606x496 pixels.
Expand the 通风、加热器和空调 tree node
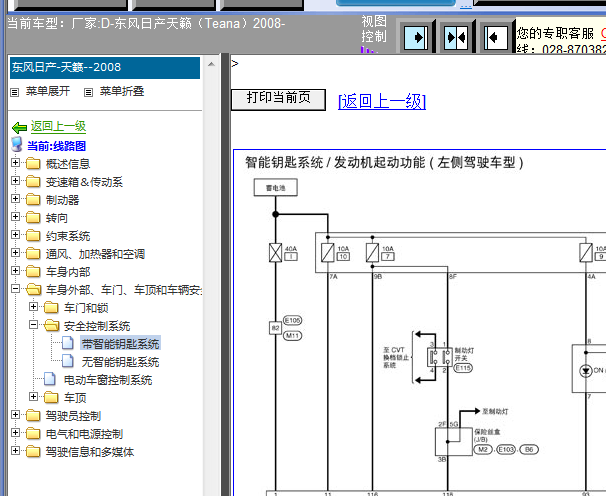tap(15, 252)
